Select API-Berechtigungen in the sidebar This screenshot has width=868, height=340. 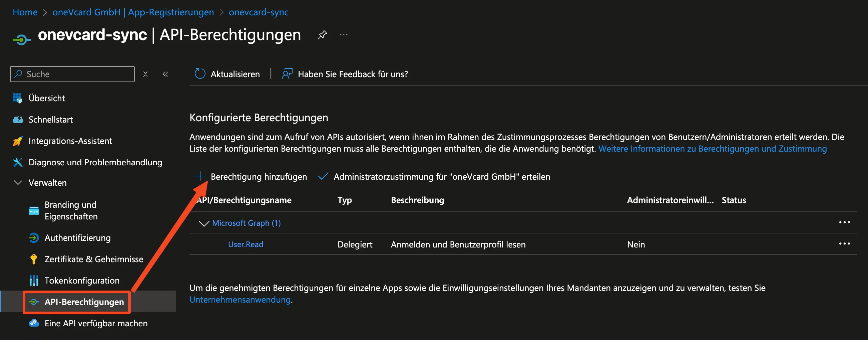[84, 302]
